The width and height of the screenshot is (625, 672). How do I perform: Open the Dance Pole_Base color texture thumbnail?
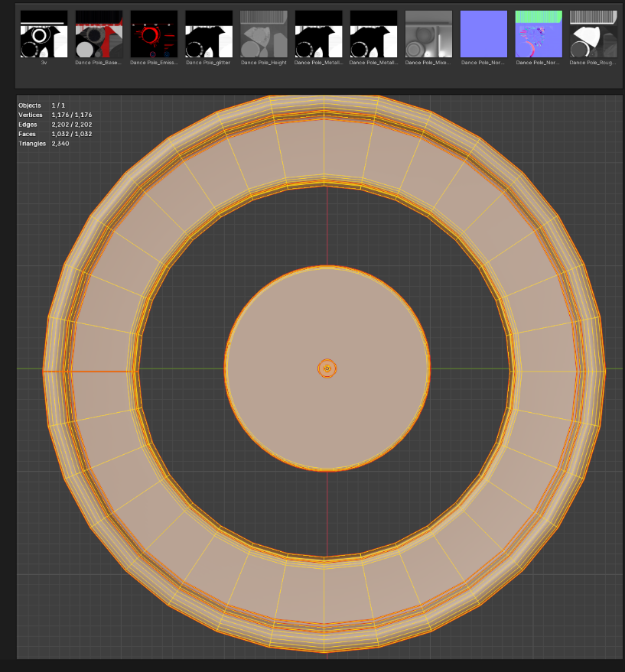point(99,34)
